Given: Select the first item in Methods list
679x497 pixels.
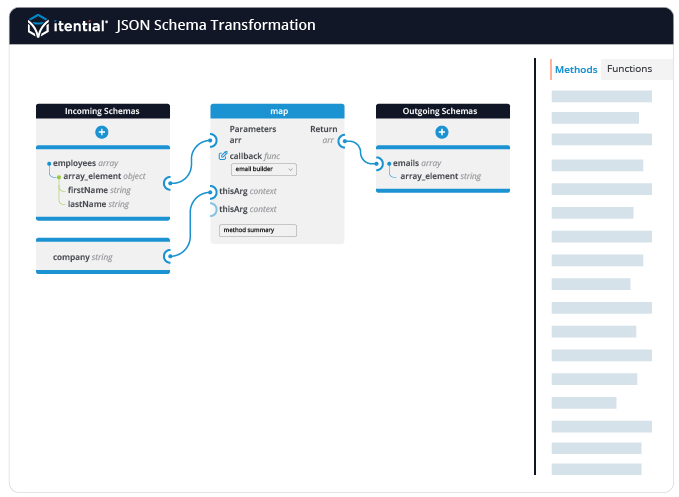Looking at the screenshot, I should point(601,96).
